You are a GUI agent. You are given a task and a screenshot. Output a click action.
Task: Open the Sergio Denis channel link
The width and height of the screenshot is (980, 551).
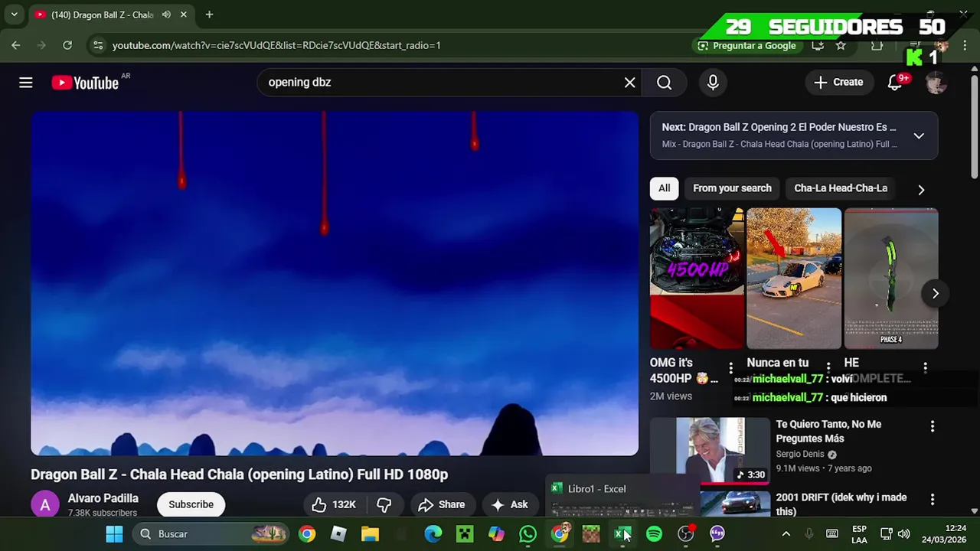(801, 454)
